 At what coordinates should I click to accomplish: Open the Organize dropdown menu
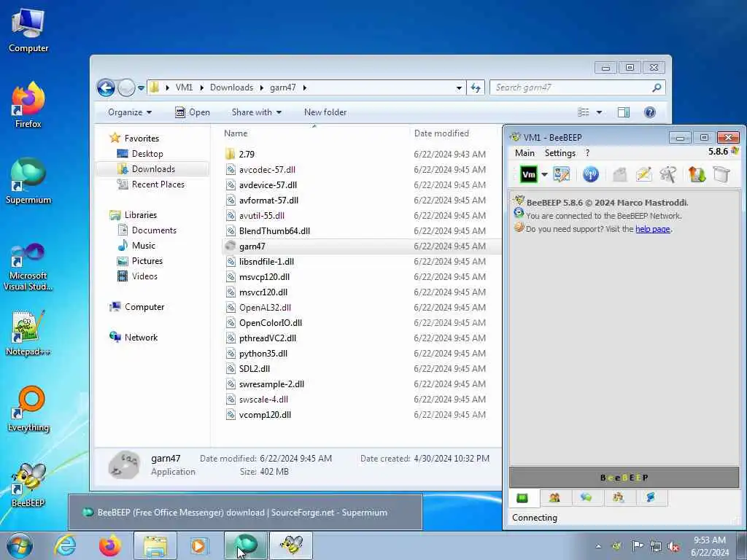point(130,112)
